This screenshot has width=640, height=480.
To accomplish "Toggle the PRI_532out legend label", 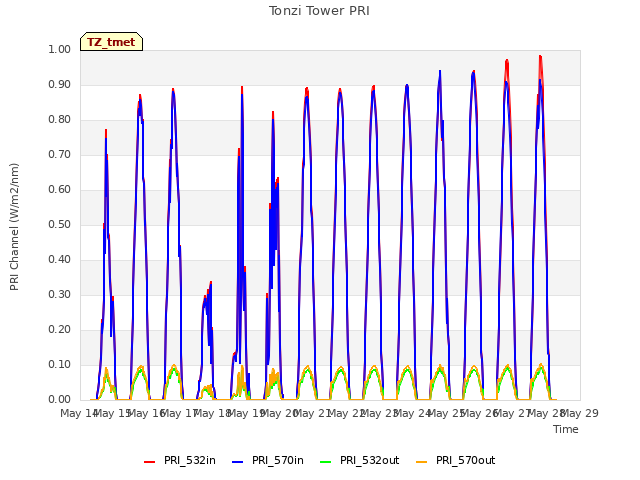I will [369, 460].
